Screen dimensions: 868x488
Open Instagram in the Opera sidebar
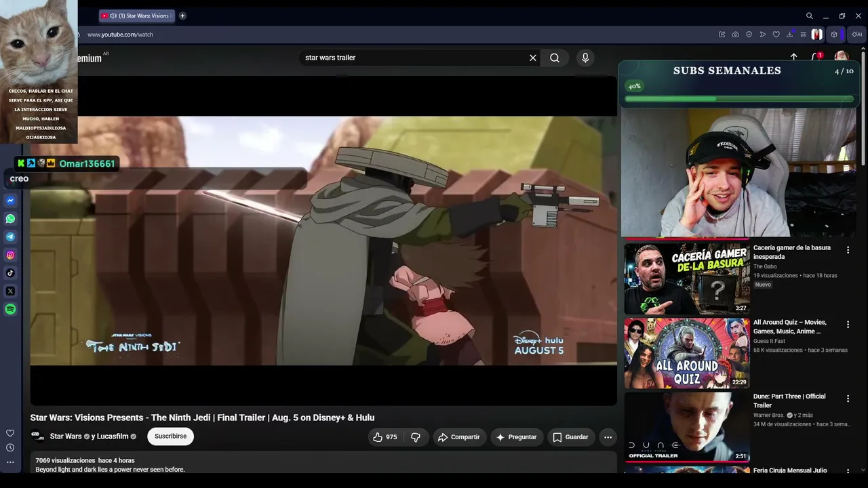(10, 255)
